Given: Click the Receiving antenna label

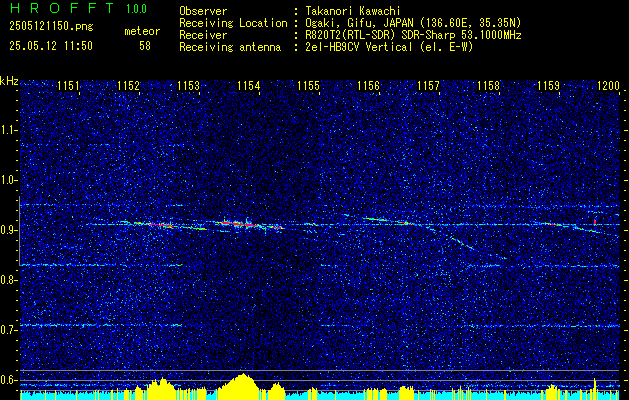Looking at the screenshot, I should 230,47.
